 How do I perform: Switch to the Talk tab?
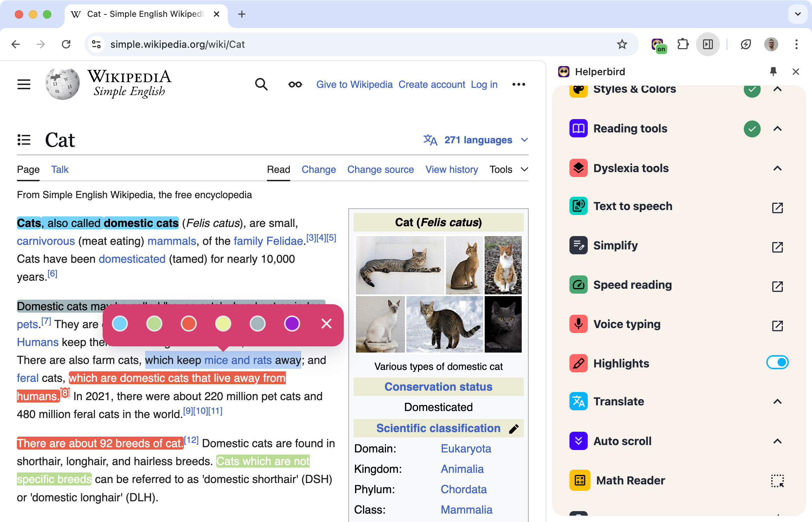click(x=60, y=169)
